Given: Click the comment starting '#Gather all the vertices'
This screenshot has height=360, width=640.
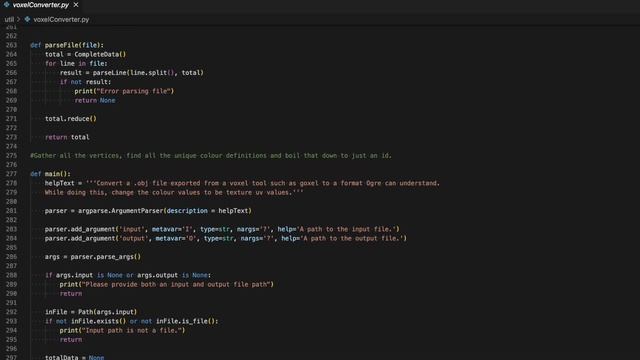Looking at the screenshot, I should (x=211, y=156).
